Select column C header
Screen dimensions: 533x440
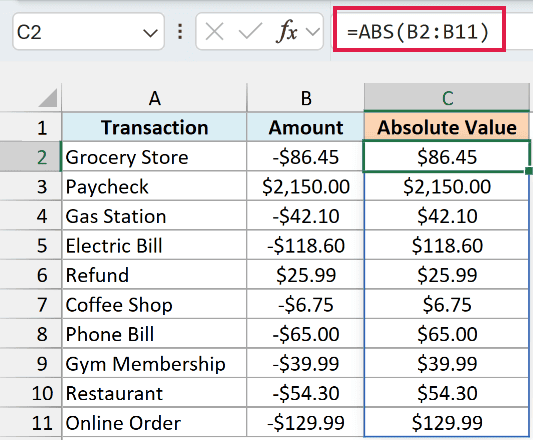tap(447, 98)
